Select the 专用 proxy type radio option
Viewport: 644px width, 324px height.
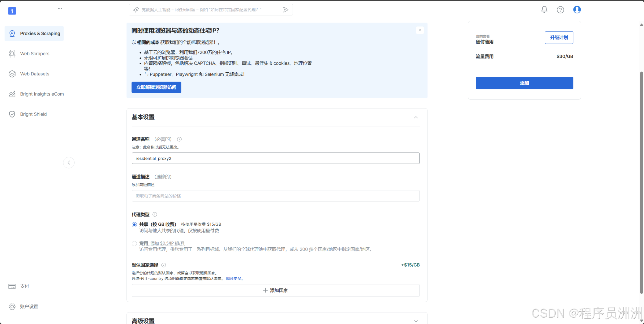134,244
